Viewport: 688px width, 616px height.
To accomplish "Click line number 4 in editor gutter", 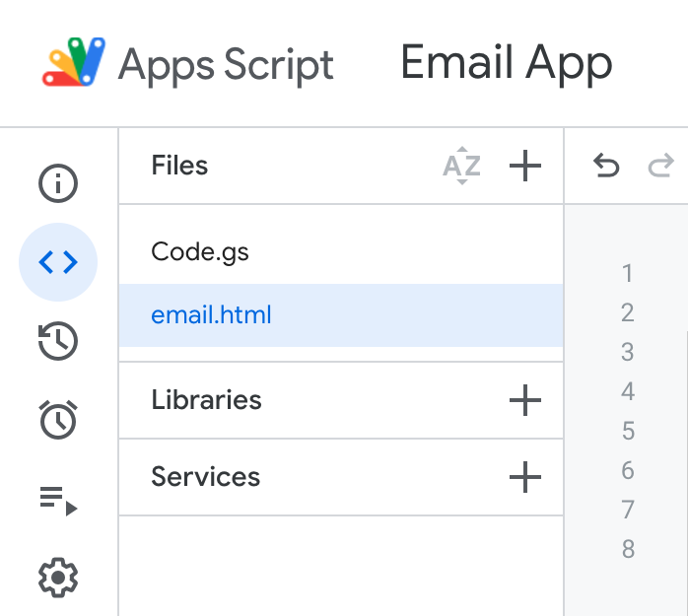I will pos(628,391).
